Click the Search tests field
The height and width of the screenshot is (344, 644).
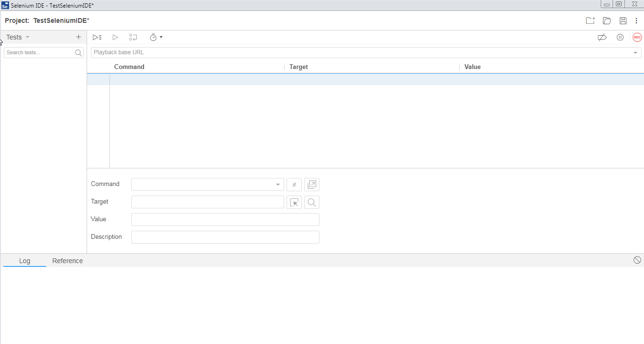[39, 52]
